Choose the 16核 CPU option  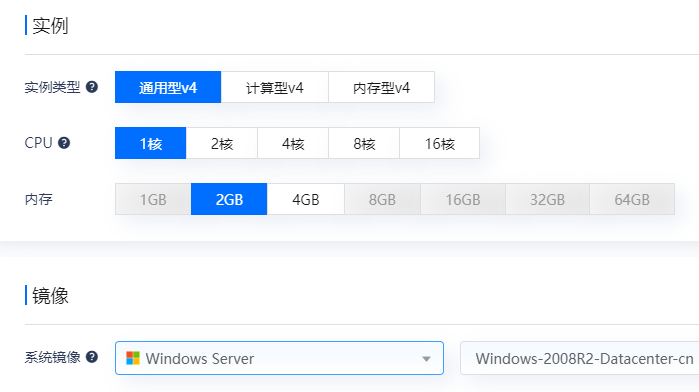point(440,143)
